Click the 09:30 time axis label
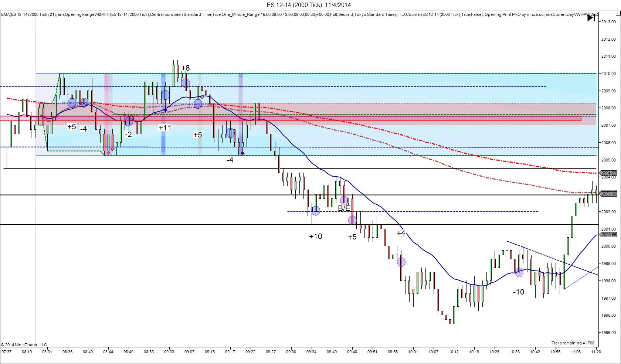Image resolution: width=621 pixels, height=364 pixels. click(291, 352)
